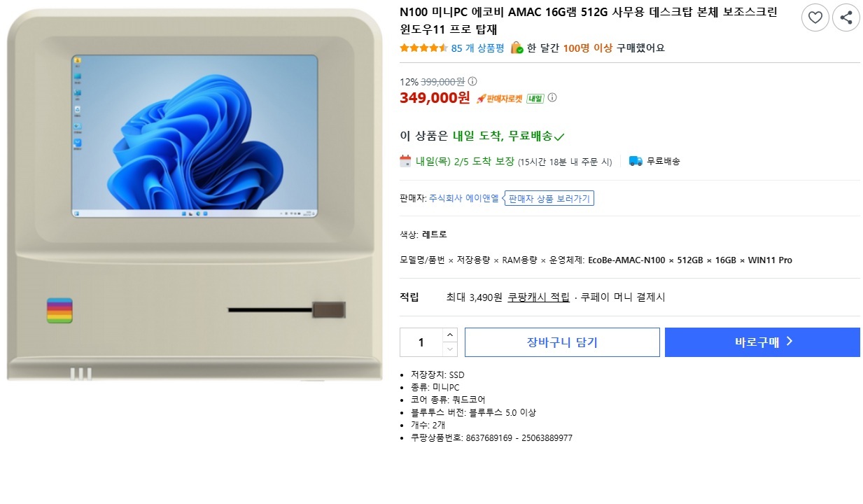Click 판매자 상품 보러가기 button

pyautogui.click(x=550, y=198)
